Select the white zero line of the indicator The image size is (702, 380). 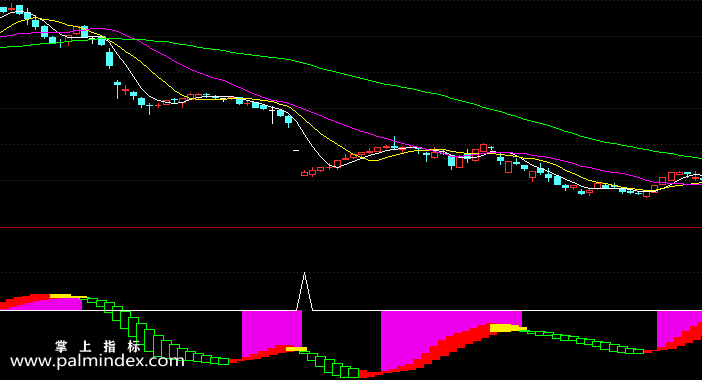tap(351, 310)
